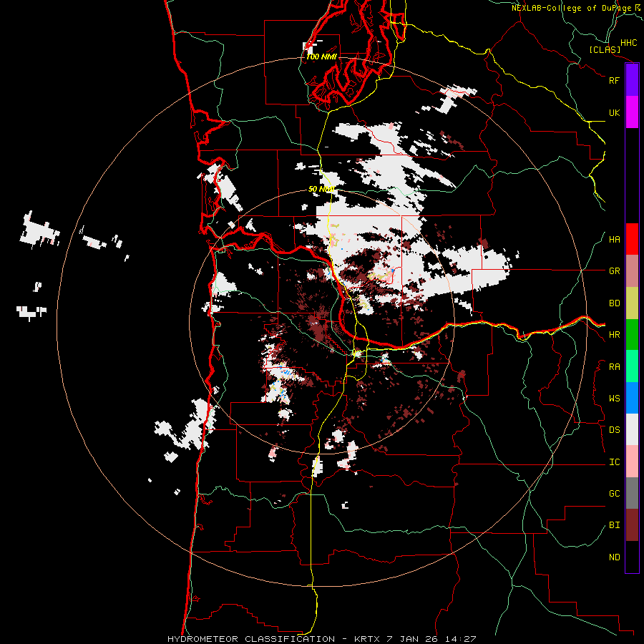Viewport: 644px width, 644px height.
Task: Click the DS white legend swatch
Action: click(x=632, y=429)
